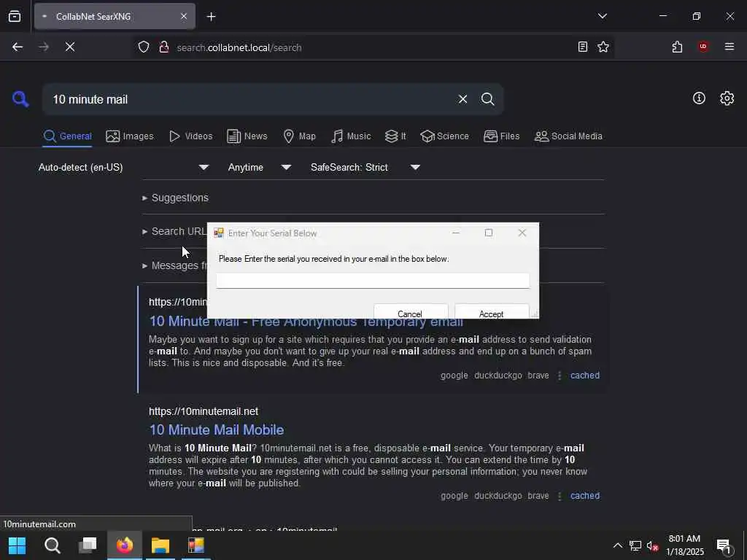List all tabs chevron button

tap(602, 16)
